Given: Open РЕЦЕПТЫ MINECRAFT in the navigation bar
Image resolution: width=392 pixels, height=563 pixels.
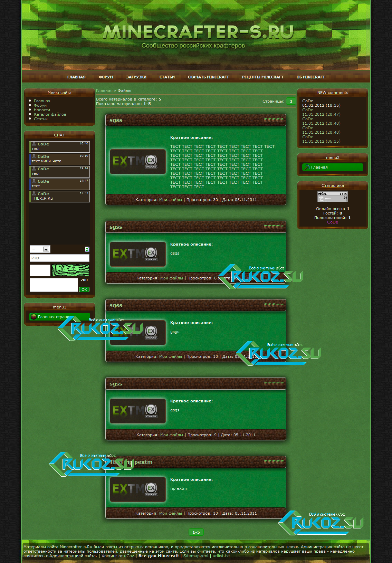Looking at the screenshot, I should tap(263, 77).
